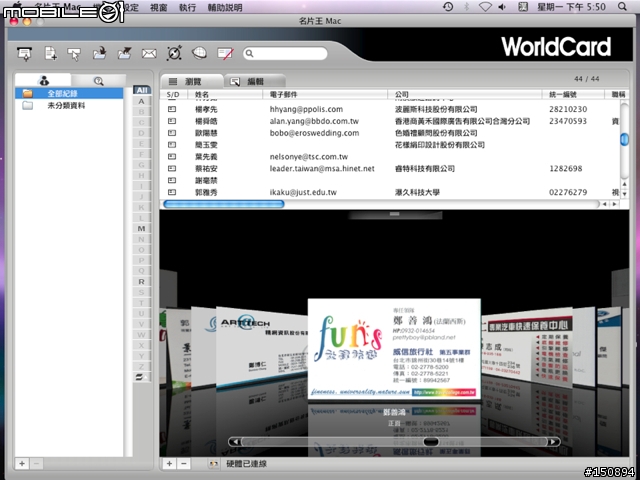This screenshot has height=480, width=640.
Task: Click email alan.yang@bbdo.com.tw
Action: click(314, 121)
